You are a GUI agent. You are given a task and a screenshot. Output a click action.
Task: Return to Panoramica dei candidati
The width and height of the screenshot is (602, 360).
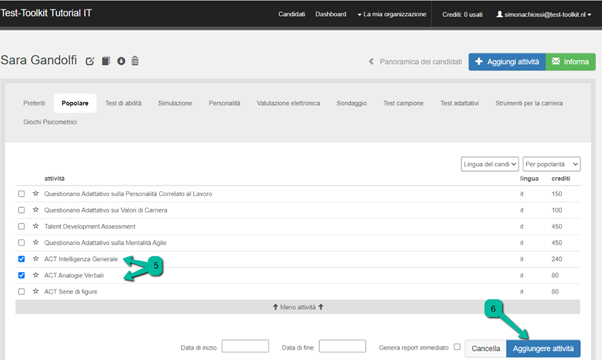[421, 62]
